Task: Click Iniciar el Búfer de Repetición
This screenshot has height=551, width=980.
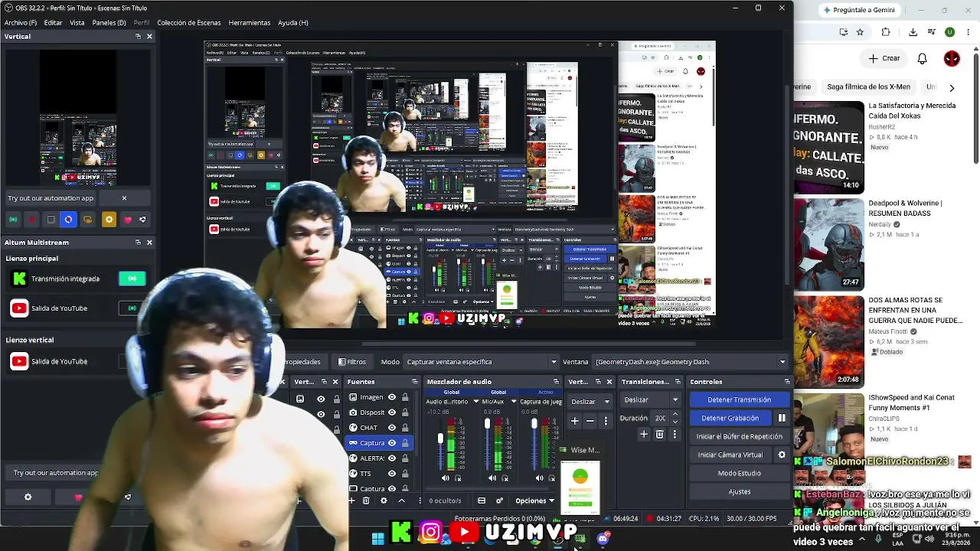Action: click(x=739, y=436)
